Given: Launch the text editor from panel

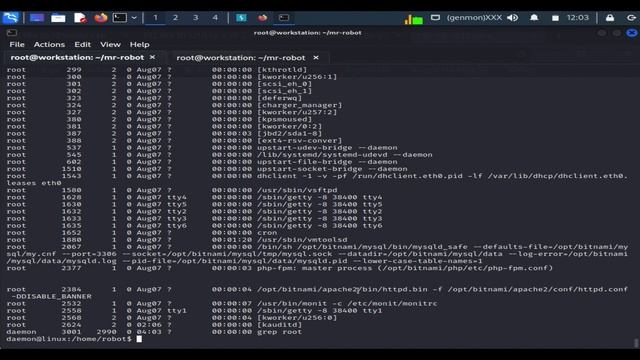Looking at the screenshot, I should [80, 18].
